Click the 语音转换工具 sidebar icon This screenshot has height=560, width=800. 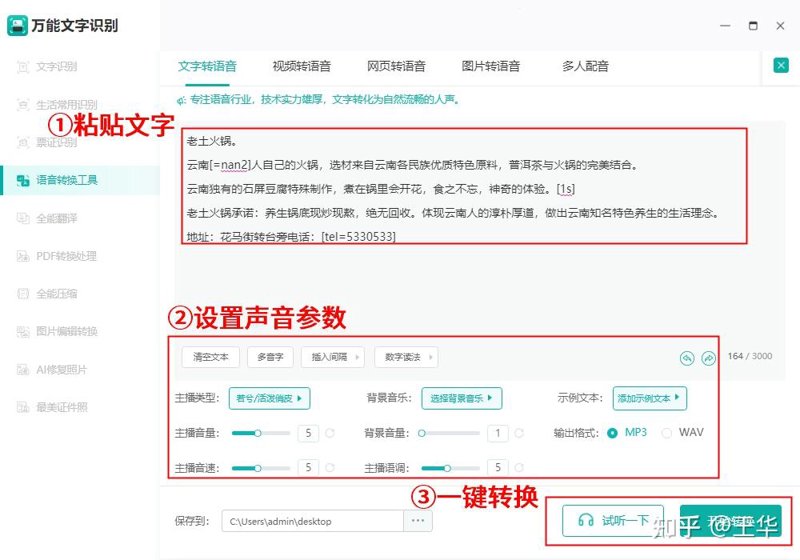23,180
